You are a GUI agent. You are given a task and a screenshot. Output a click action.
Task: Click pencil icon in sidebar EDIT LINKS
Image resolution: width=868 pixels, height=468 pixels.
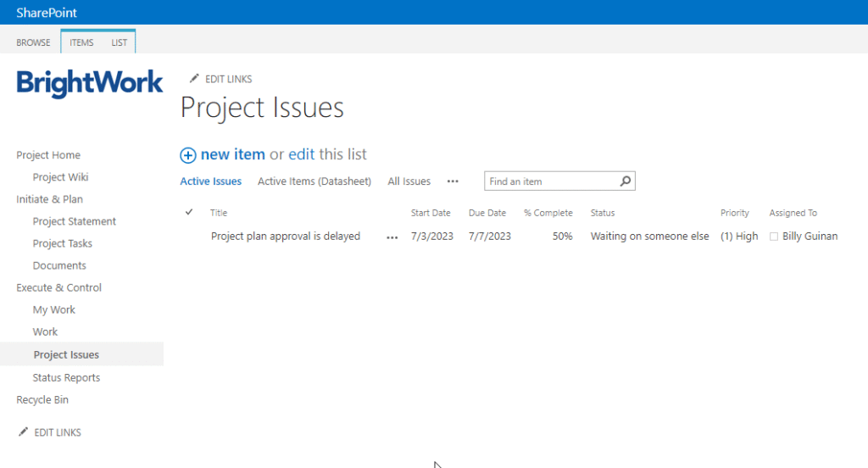point(23,432)
